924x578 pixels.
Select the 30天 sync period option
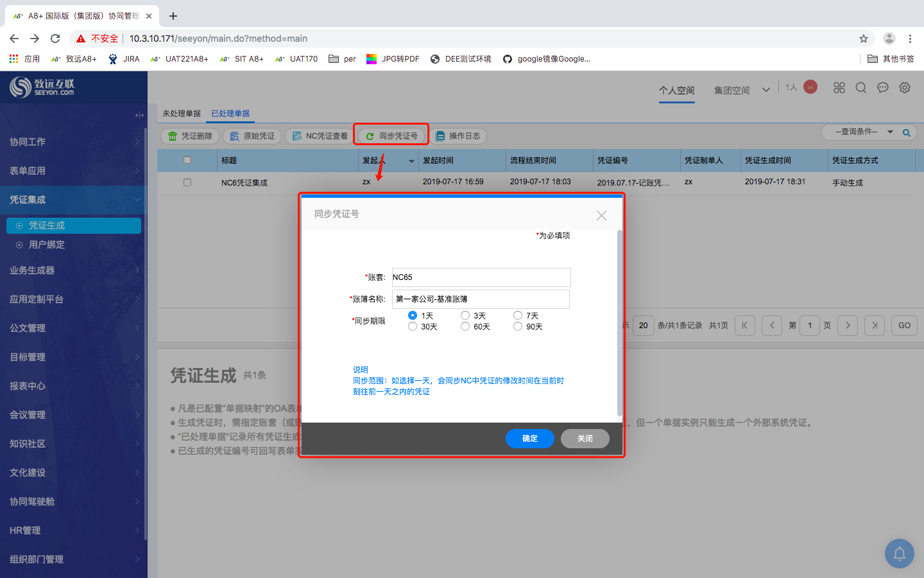(x=413, y=326)
